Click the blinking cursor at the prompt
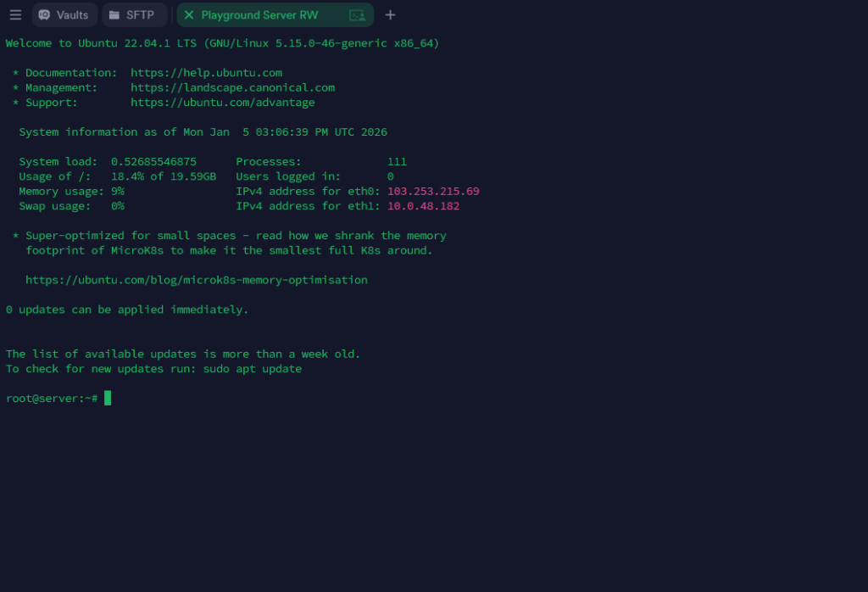The height and width of the screenshot is (592, 868). [x=107, y=397]
